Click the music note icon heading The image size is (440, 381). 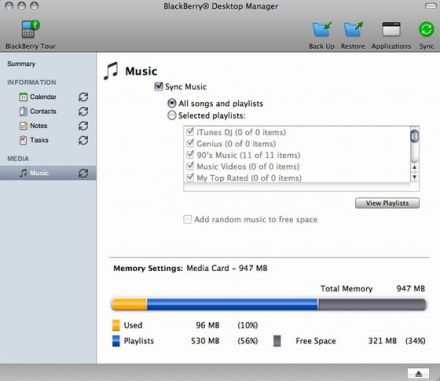click(x=111, y=71)
